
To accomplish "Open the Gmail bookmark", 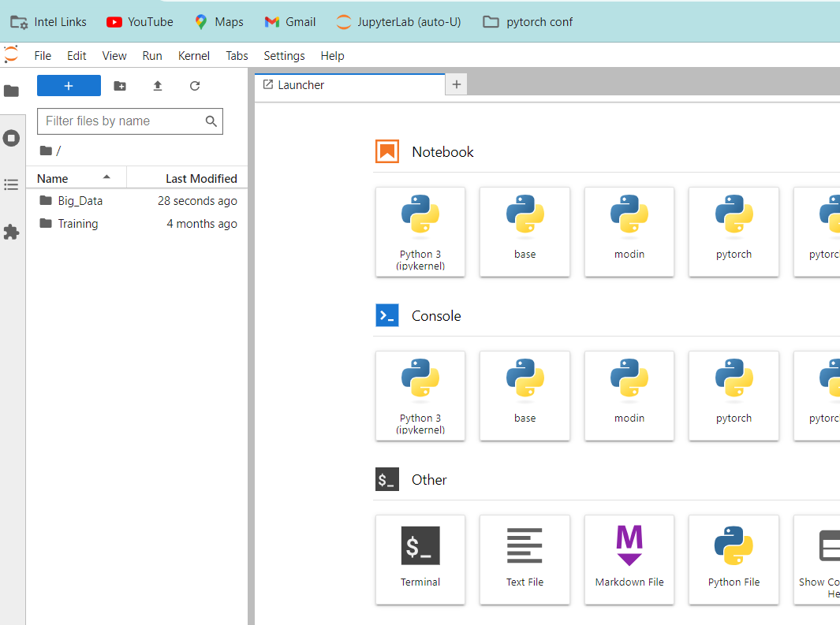I will (289, 22).
